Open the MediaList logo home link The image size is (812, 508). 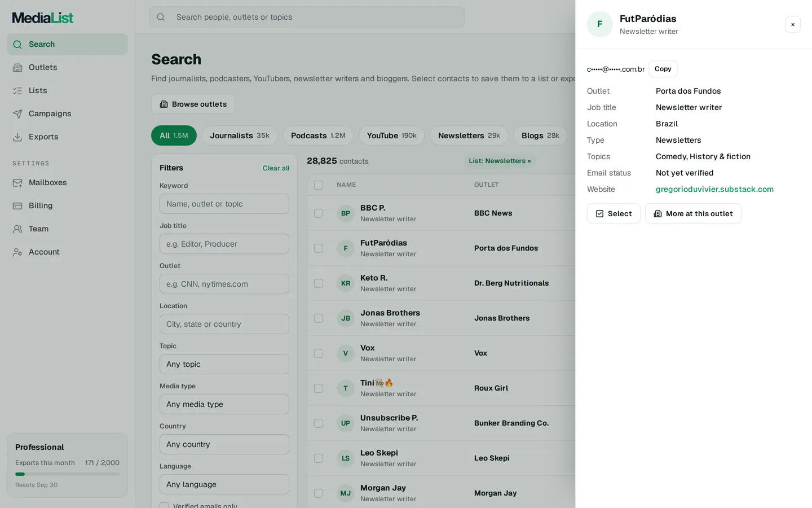(43, 18)
